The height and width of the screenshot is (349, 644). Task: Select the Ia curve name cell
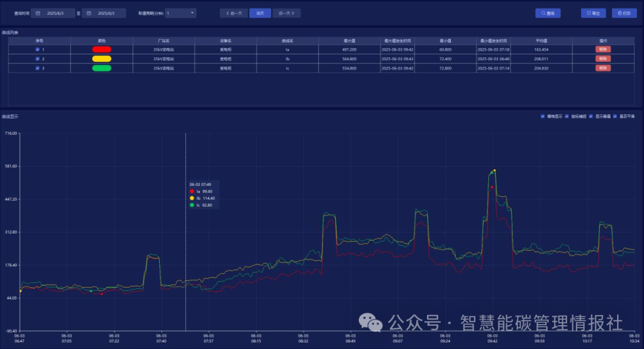tap(287, 49)
